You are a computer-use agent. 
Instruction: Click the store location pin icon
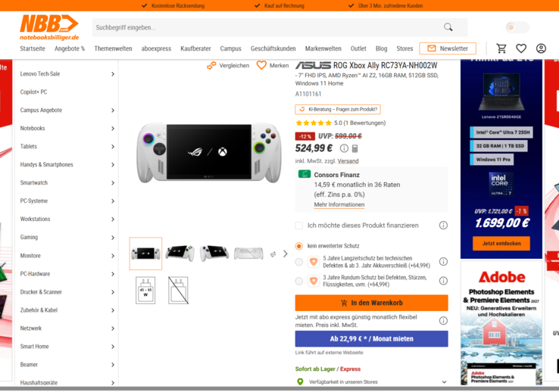pyautogui.click(x=300, y=381)
